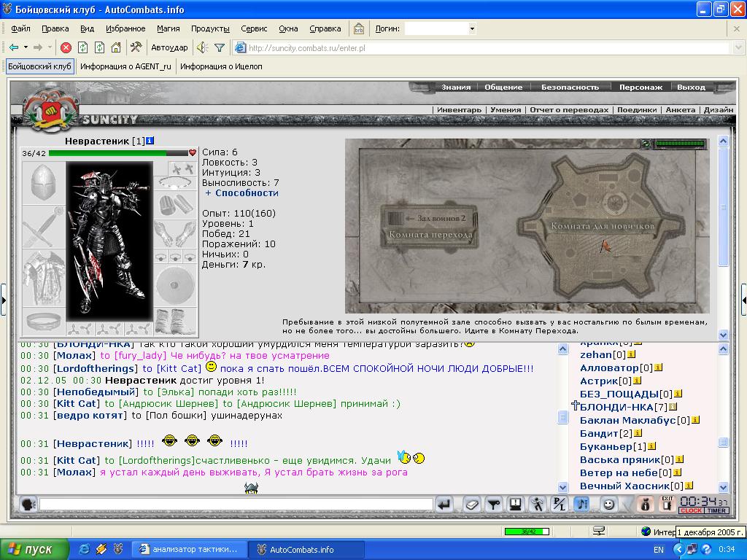Viewport: 747px width, 560px height.
Task: Switch to the CLOCK mode label
Action: click(x=692, y=510)
